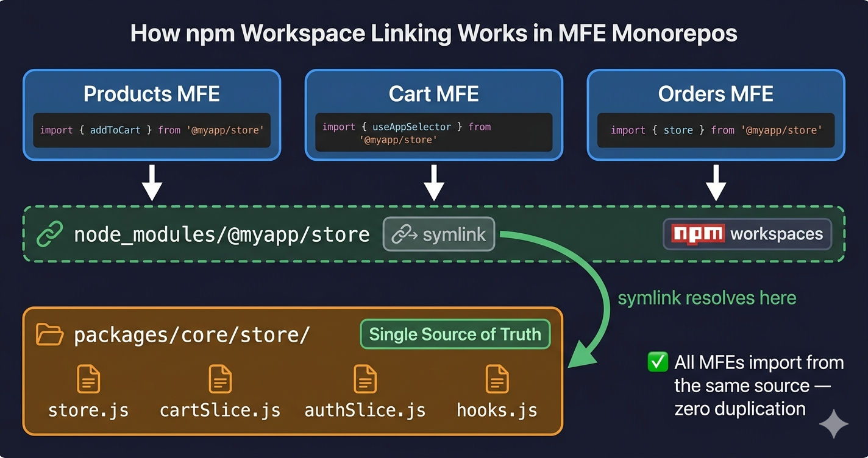Click the useAppSelector import code block
This screenshot has width=868, height=458.
434,133
